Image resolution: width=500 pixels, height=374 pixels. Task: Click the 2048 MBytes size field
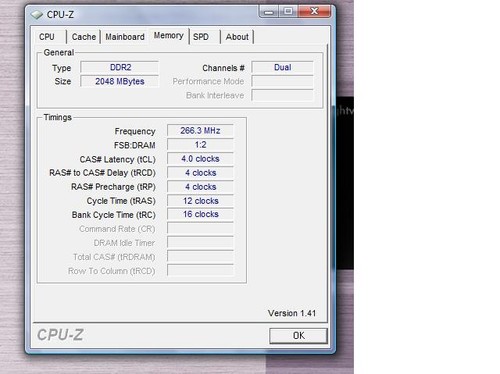tap(119, 81)
